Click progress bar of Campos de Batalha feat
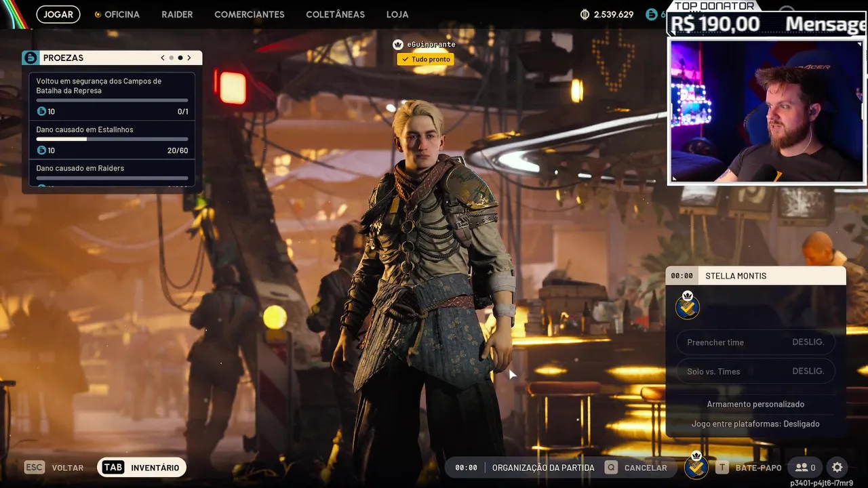Screen dimensions: 868x488 click(112, 100)
